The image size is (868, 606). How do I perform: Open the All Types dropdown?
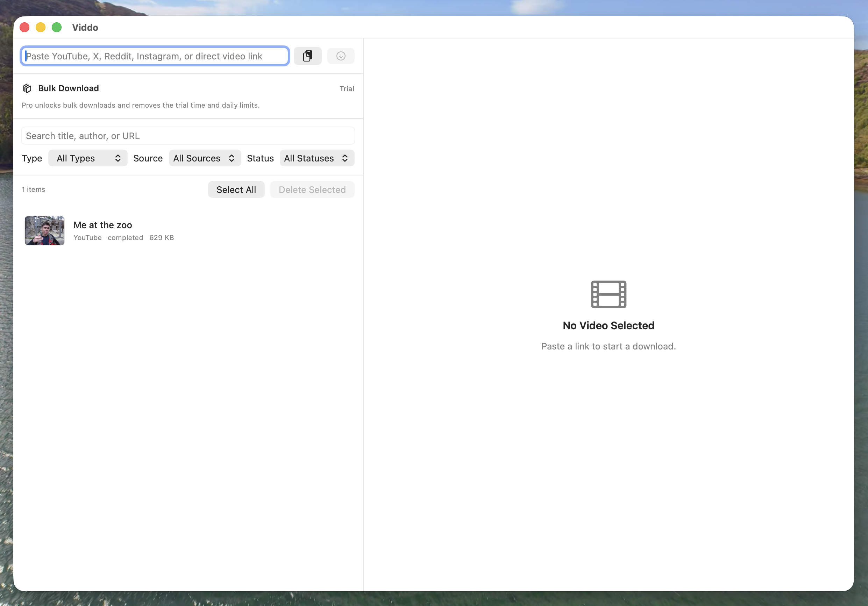pyautogui.click(x=88, y=158)
